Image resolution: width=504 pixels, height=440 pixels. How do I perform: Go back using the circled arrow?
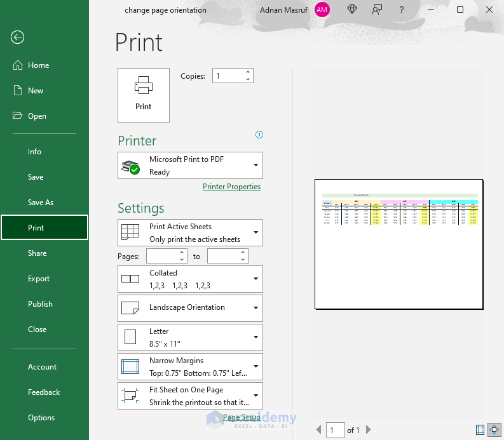pyautogui.click(x=17, y=37)
